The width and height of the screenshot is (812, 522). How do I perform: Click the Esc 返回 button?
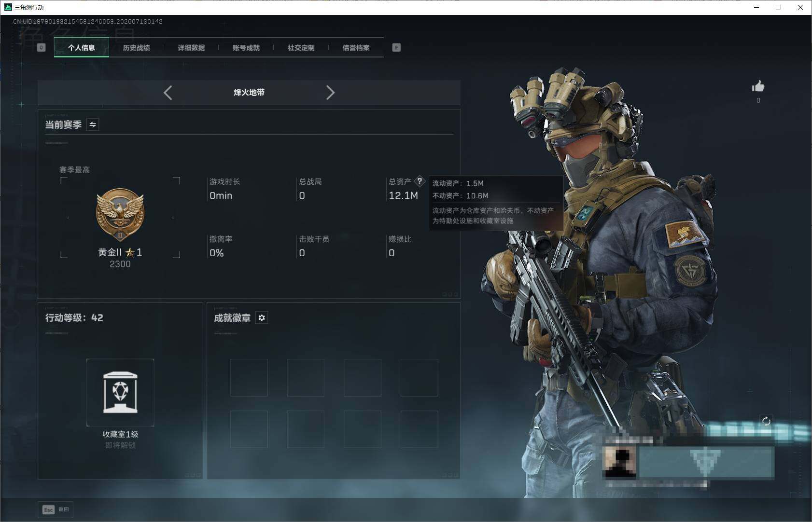point(56,509)
